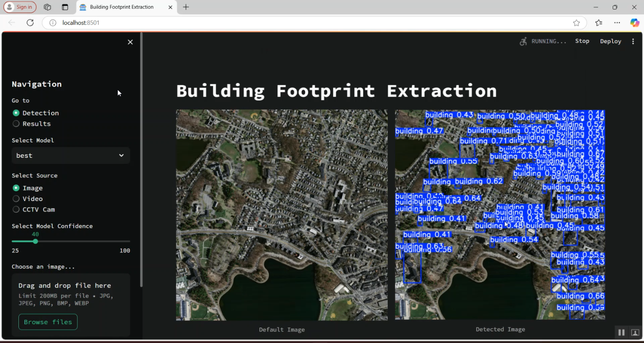Adjust the model confidence slider handle

tap(36, 241)
